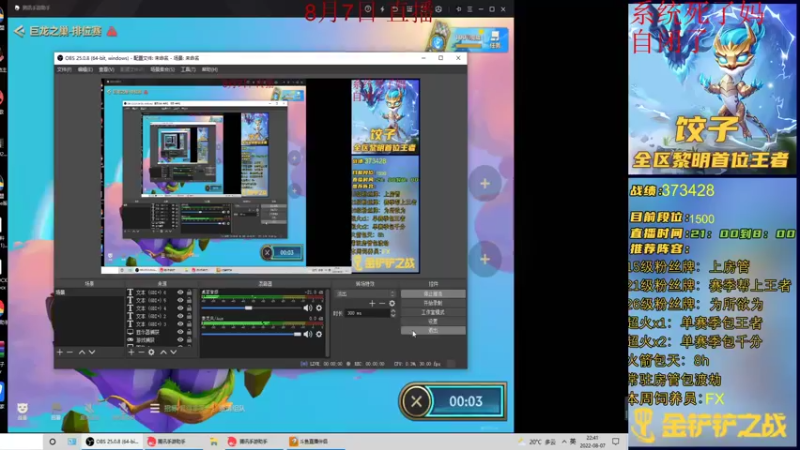Hide the 游戏捕获 source
This screenshot has width=800, height=450.
click(x=180, y=340)
